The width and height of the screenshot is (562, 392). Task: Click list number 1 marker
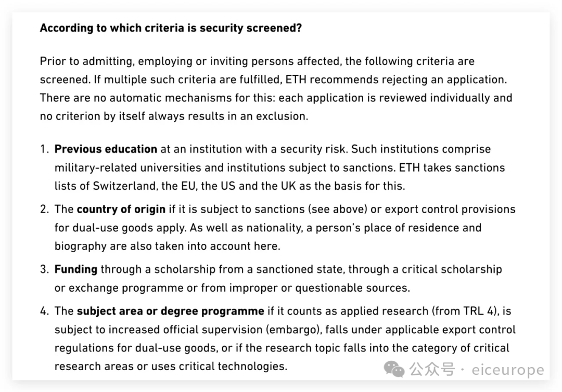[x=44, y=149]
